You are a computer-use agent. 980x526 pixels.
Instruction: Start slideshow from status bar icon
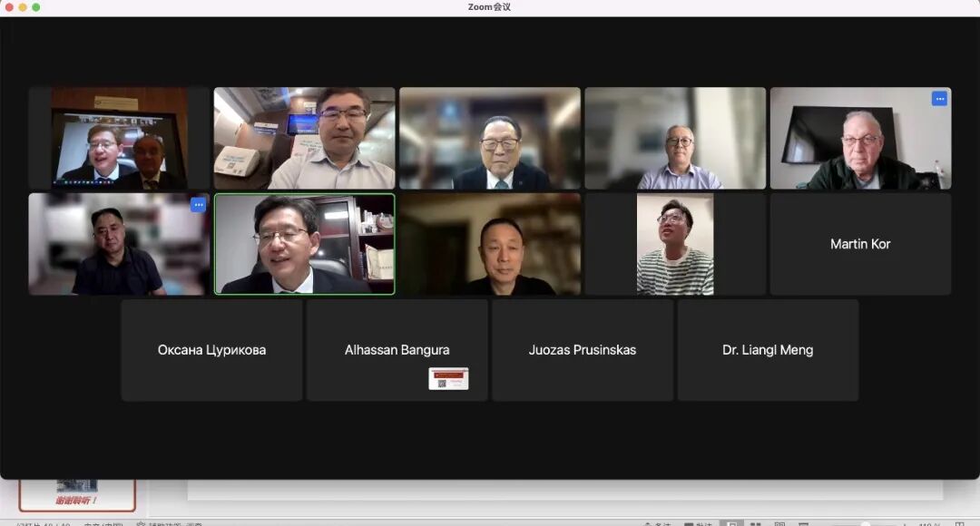pos(804,523)
